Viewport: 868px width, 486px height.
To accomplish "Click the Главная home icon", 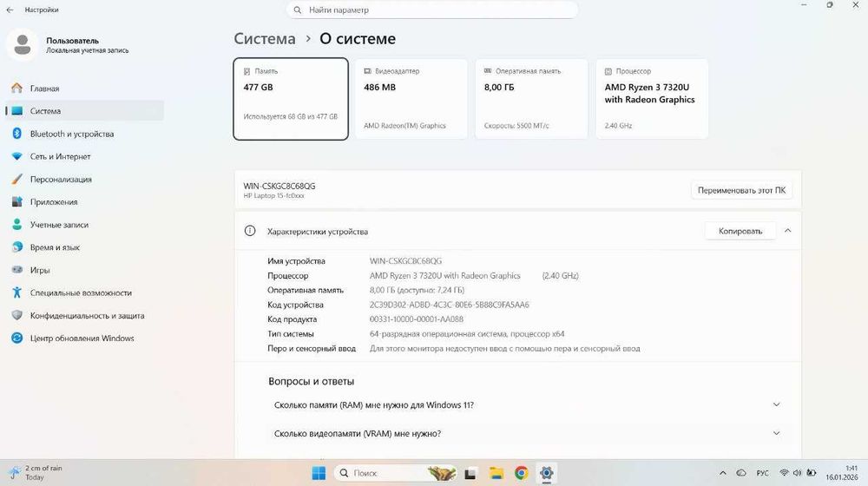I will 17,88.
